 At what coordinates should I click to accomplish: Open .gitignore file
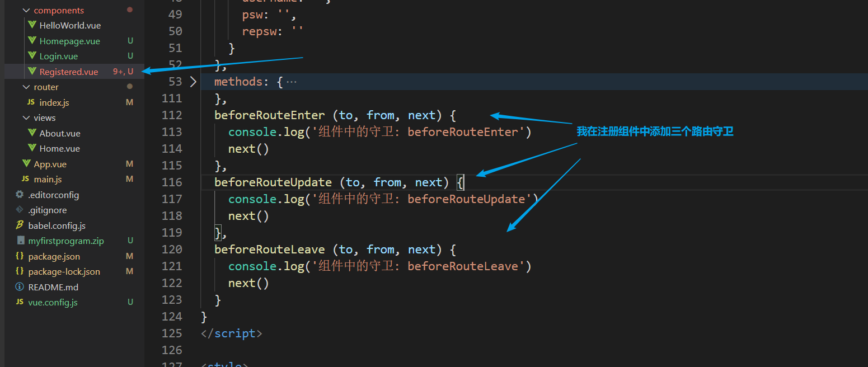coord(47,210)
